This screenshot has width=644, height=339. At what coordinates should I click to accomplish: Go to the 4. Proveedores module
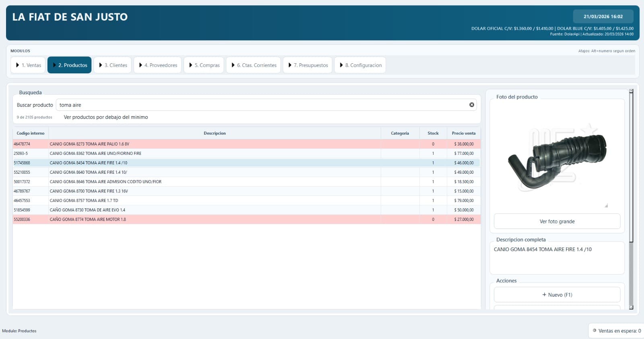158,65
